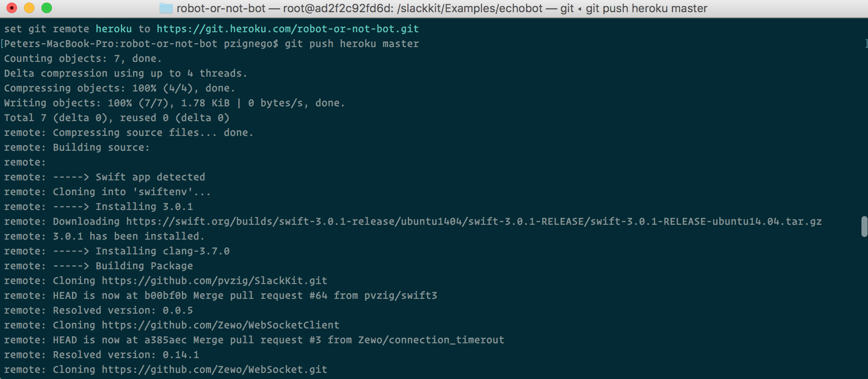
Task: Click the "Building Package" output line
Action: tap(144, 266)
